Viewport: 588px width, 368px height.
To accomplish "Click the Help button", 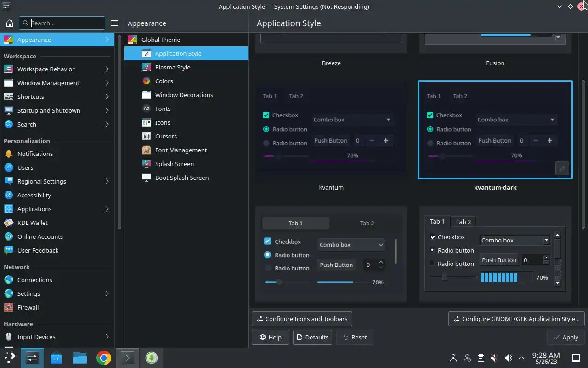I will (271, 337).
